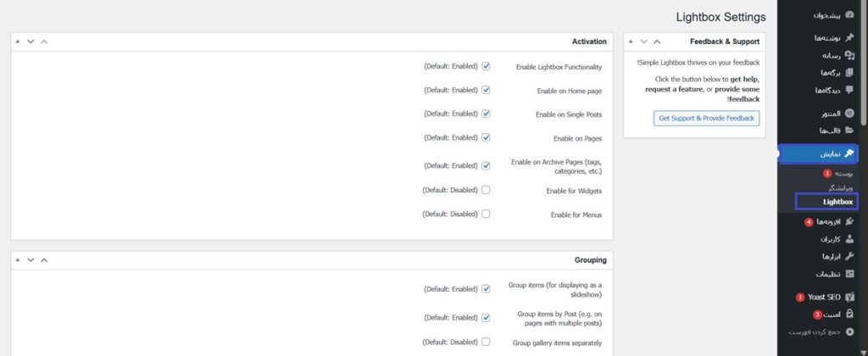
Task: Open the Settings (تنظیمات) menu item
Action: (827, 274)
